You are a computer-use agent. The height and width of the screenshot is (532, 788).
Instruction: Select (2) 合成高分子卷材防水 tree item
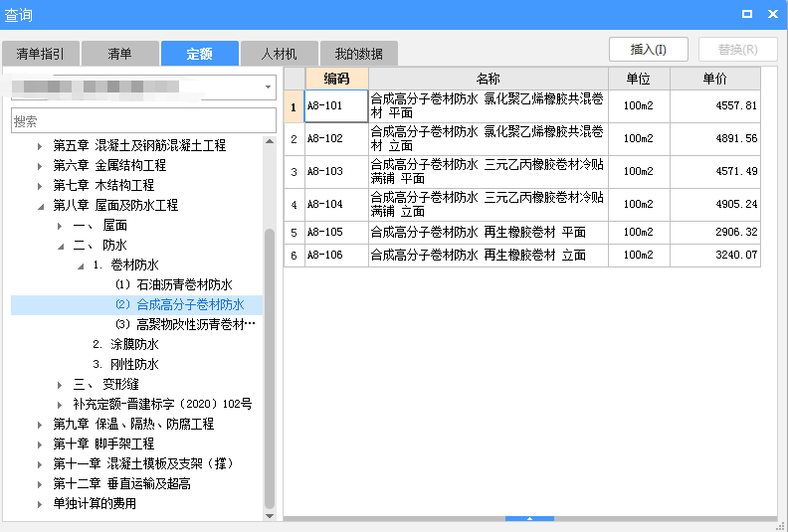pyautogui.click(x=180, y=305)
